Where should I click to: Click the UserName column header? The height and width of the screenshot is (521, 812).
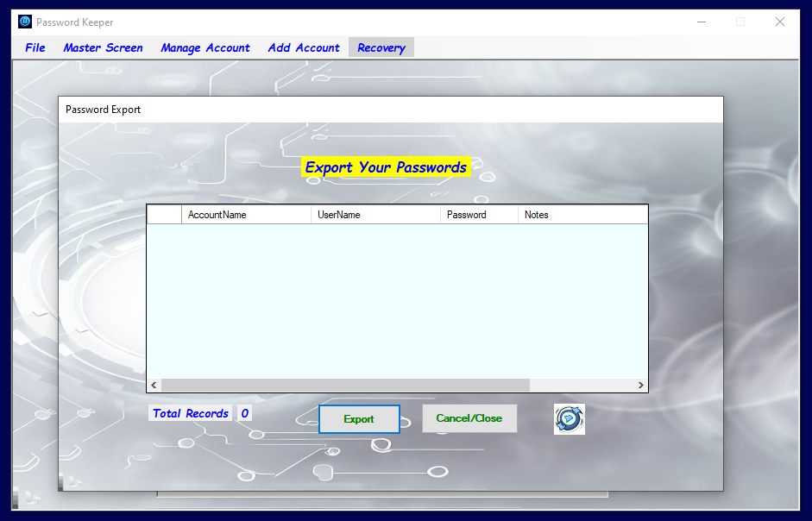click(x=375, y=215)
